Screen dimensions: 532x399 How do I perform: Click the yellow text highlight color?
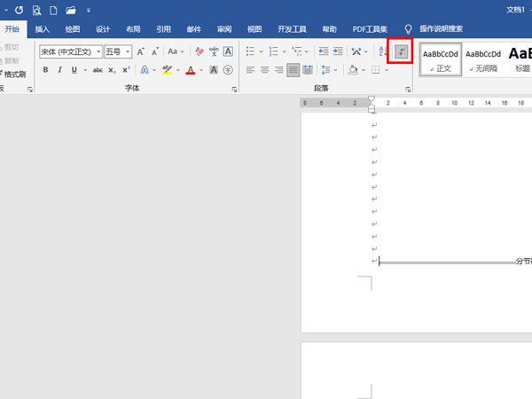pos(167,70)
